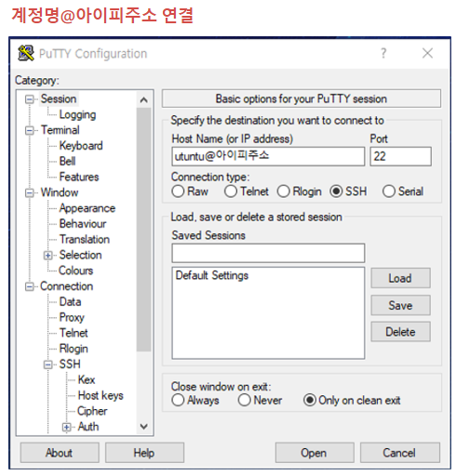This screenshot has width=456, height=476.
Task: Open the Auth category
Action: tap(88, 427)
